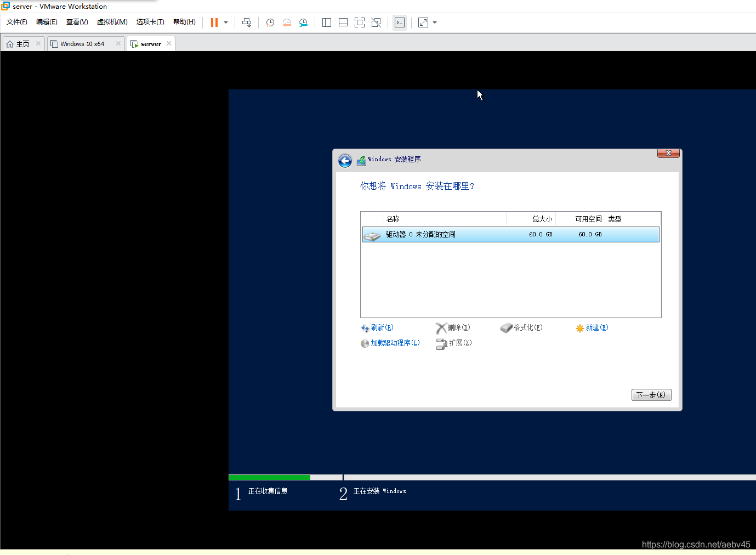
Task: Click the 下一步(N) button
Action: tap(651, 395)
